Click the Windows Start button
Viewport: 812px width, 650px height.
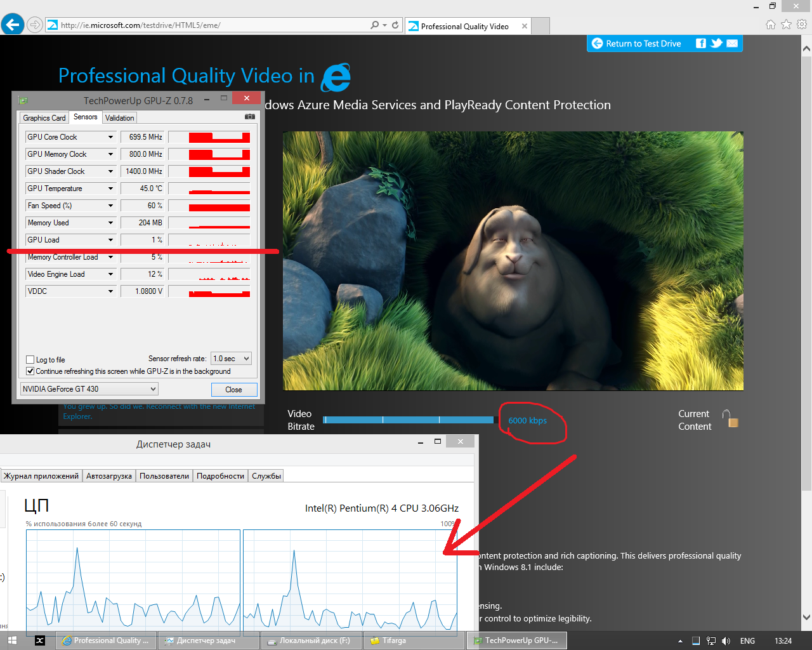point(12,640)
